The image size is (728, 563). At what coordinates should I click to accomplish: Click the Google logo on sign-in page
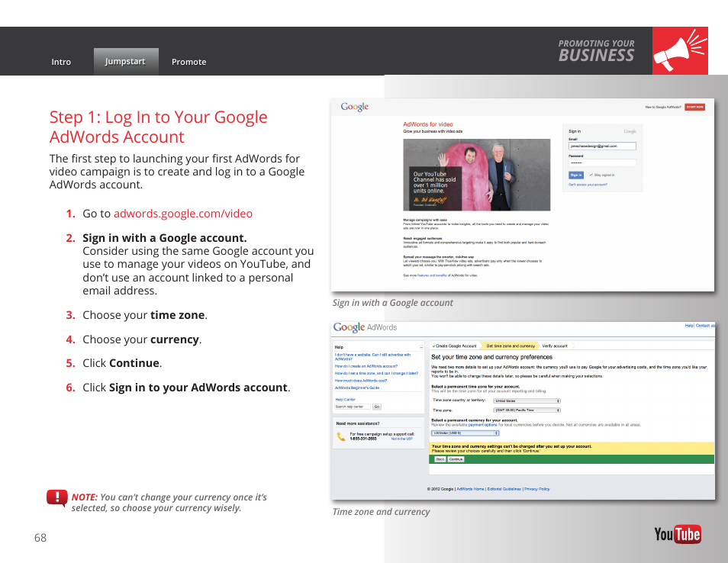click(x=354, y=108)
